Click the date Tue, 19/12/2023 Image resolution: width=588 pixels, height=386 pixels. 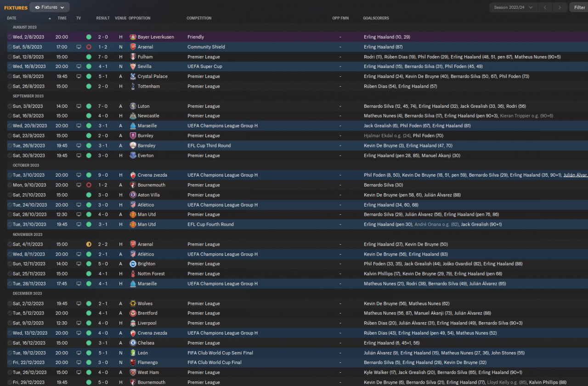pos(29,353)
